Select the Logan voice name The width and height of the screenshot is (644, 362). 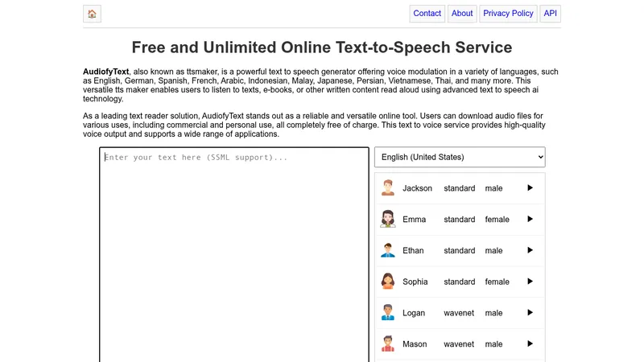click(414, 313)
